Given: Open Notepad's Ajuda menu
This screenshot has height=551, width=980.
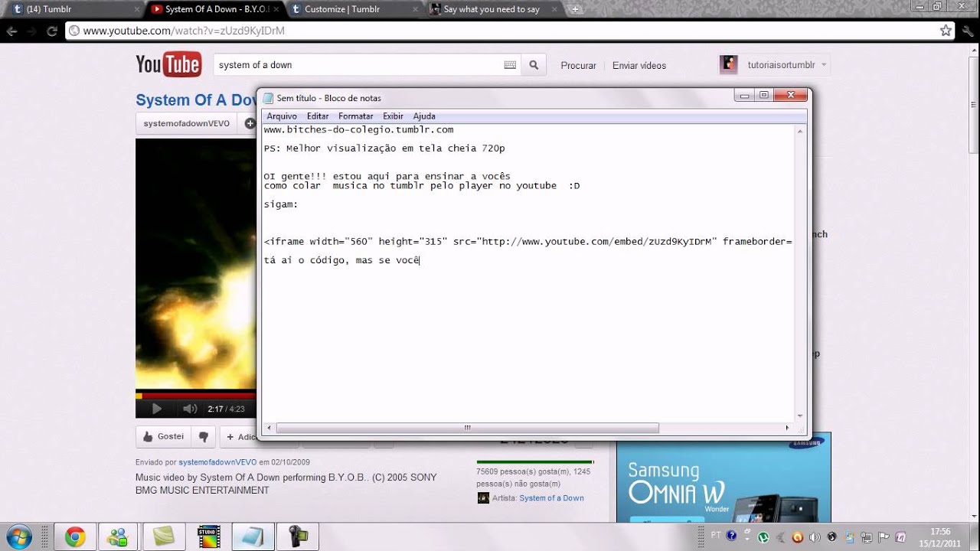Looking at the screenshot, I should (x=424, y=116).
